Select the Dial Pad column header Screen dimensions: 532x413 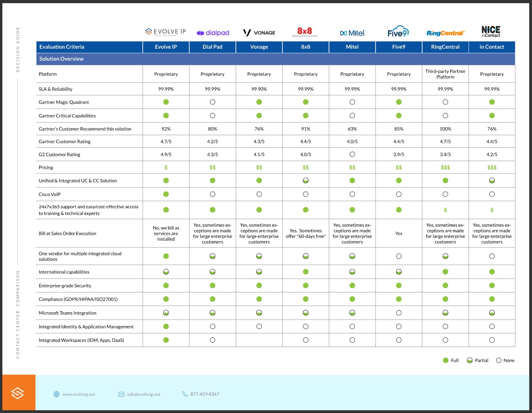212,47
